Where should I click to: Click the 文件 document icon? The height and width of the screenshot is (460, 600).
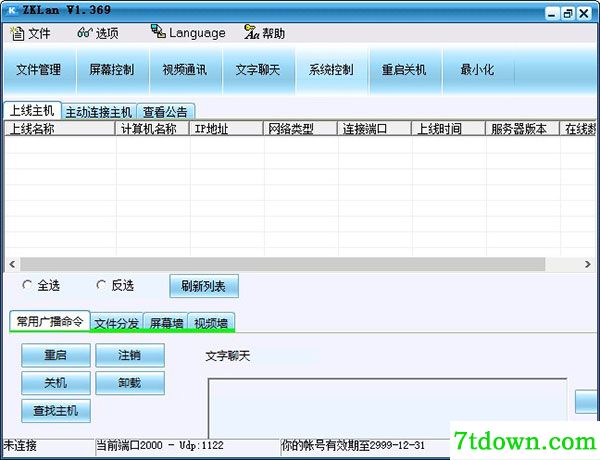pyautogui.click(x=17, y=34)
